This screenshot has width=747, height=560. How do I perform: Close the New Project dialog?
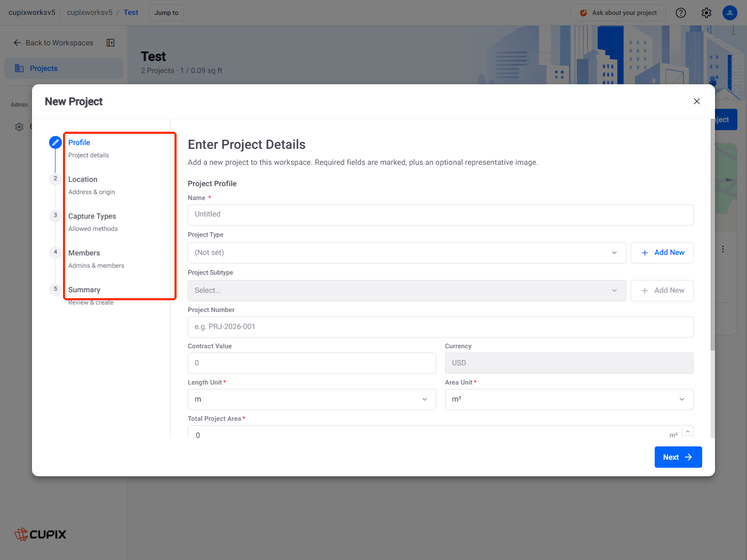click(x=697, y=101)
